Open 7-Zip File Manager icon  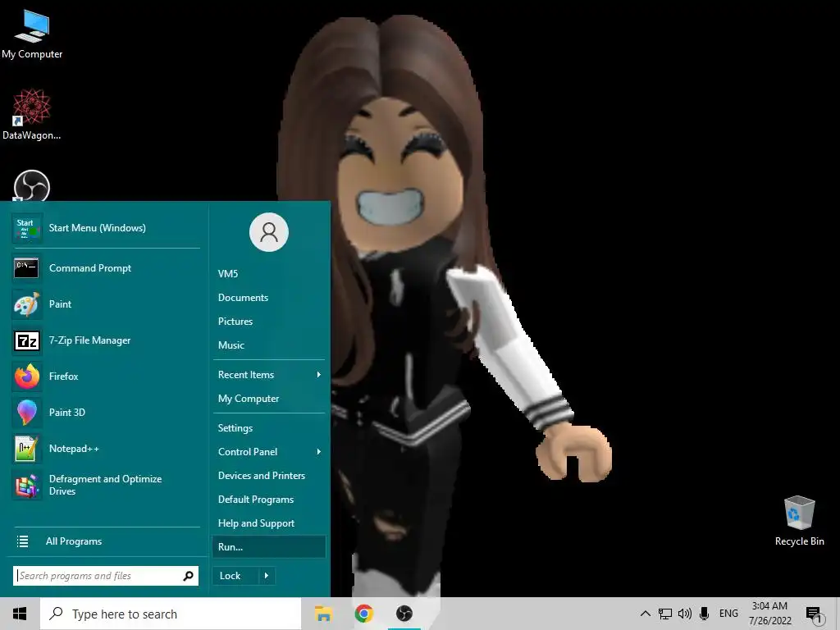pyautogui.click(x=27, y=340)
